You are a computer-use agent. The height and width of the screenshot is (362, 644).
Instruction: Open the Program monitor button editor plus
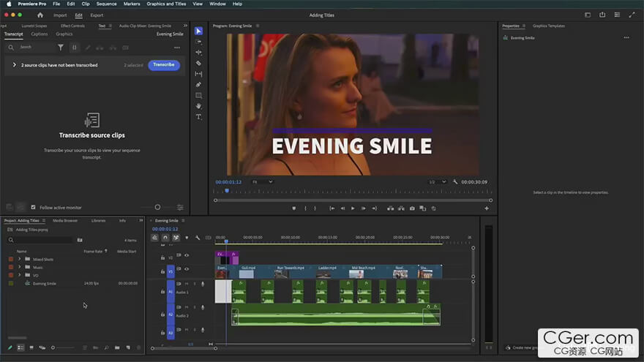[x=487, y=208]
